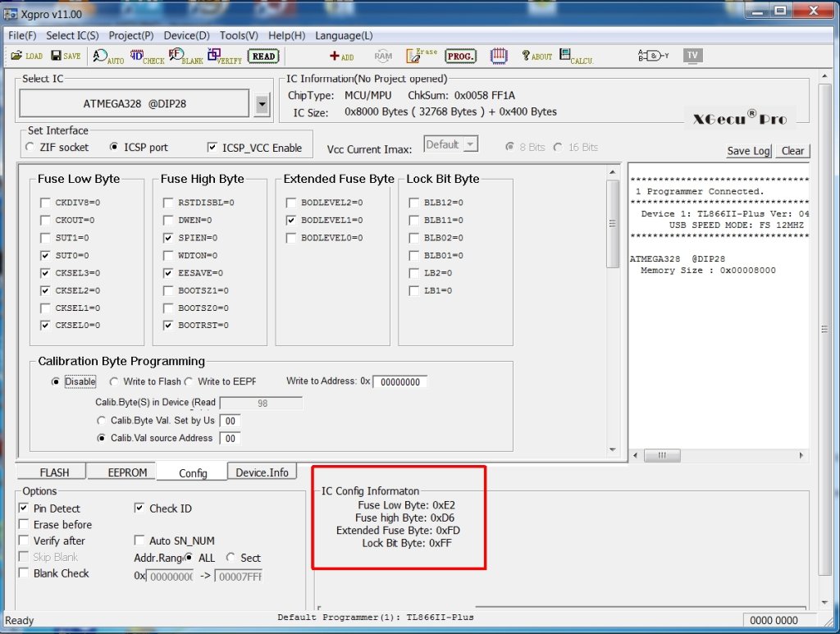The image size is (840, 634).
Task: Click the Erase chip toolbar icon
Action: (x=422, y=56)
